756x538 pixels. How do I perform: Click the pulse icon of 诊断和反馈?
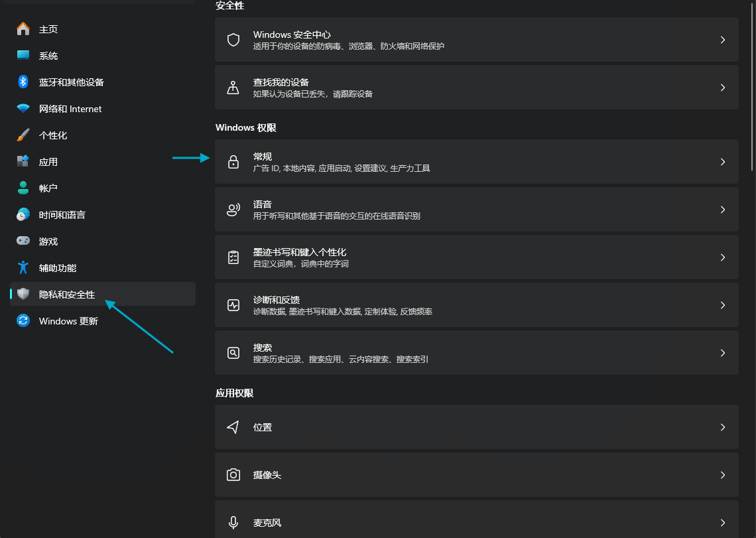(233, 305)
